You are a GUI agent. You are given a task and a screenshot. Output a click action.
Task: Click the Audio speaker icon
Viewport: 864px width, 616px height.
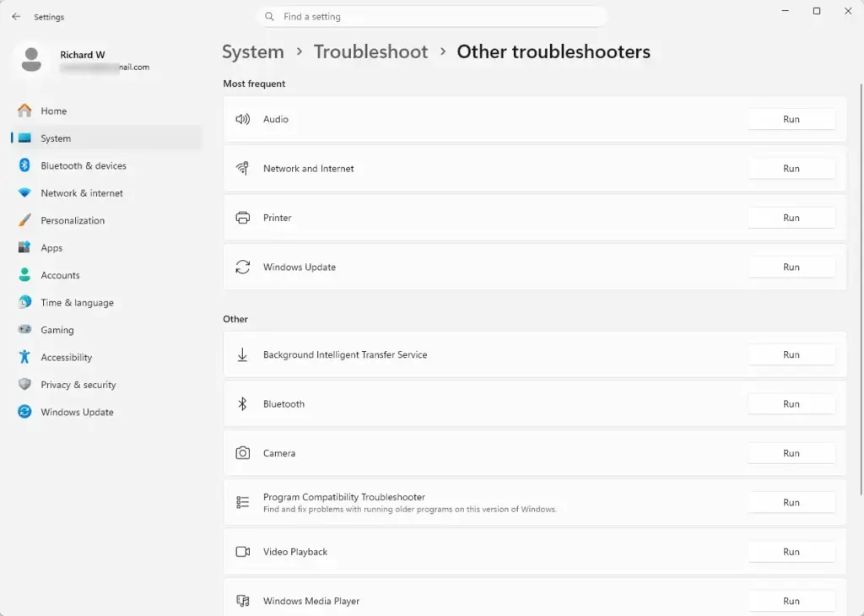(242, 119)
